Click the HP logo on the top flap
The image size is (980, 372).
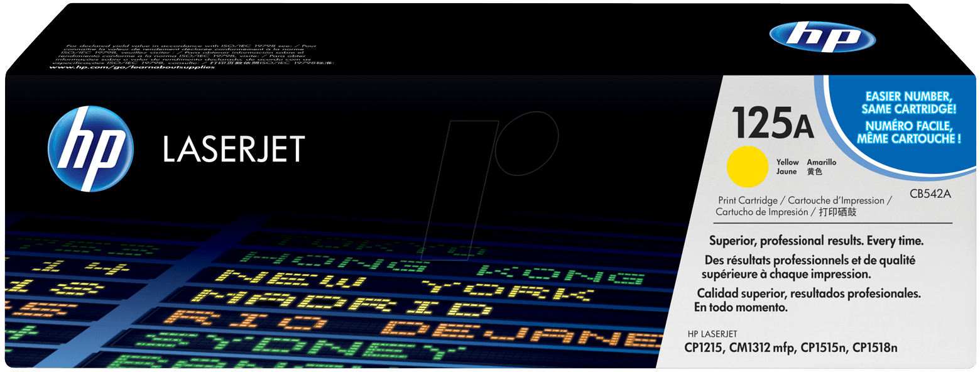tap(822, 36)
